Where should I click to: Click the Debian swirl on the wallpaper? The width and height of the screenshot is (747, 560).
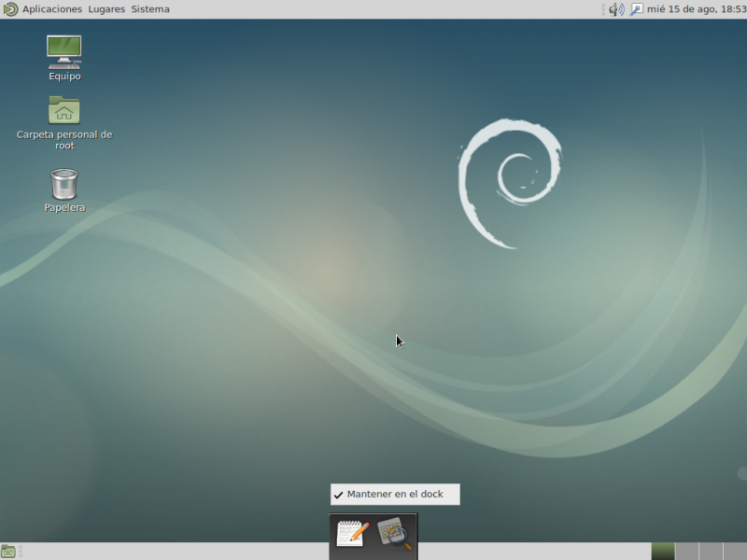[509, 182]
